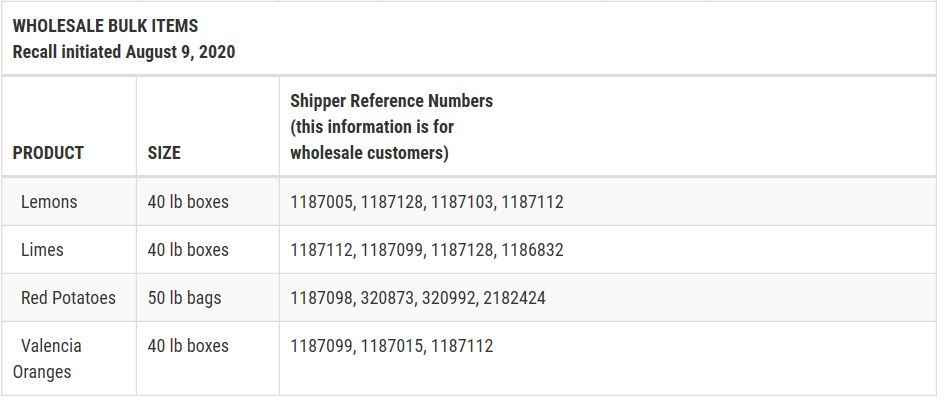
Task: Click the Lemons reference number 1187103
Action: coord(462,202)
